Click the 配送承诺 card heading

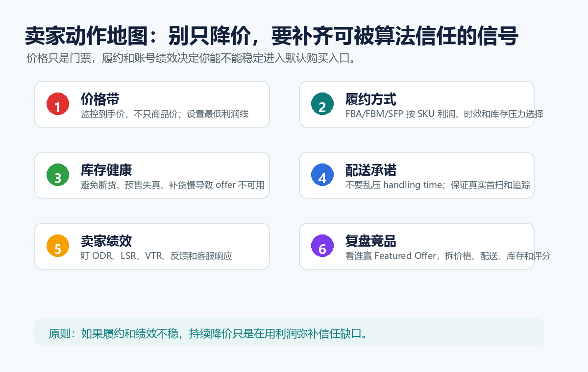[371, 170]
